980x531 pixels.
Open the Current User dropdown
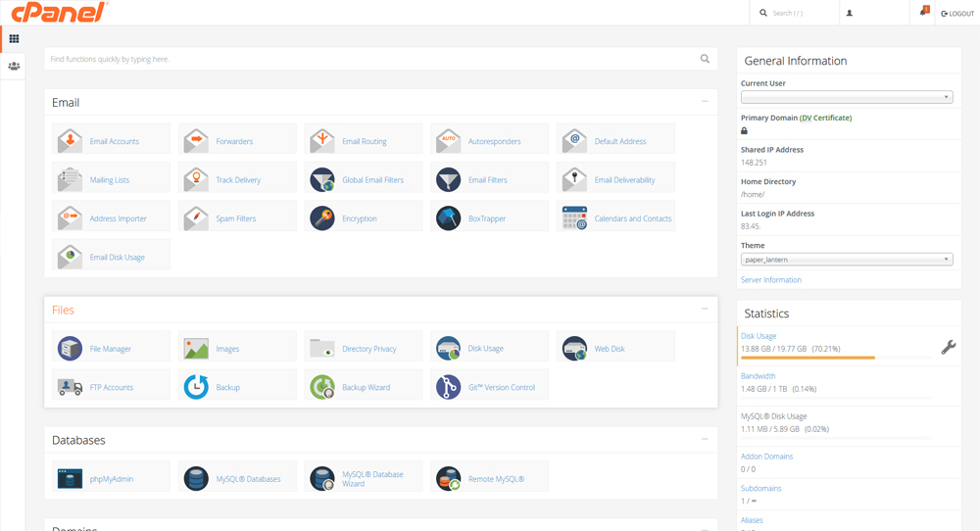tap(846, 97)
